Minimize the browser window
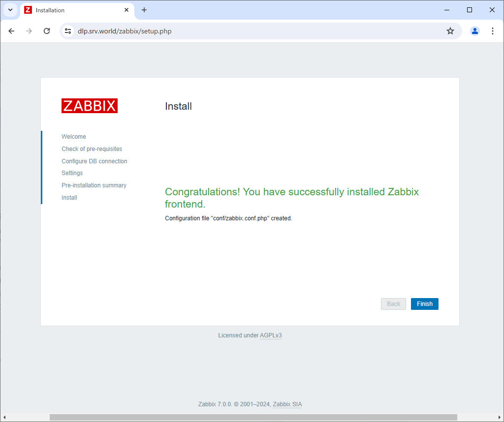 [447, 10]
